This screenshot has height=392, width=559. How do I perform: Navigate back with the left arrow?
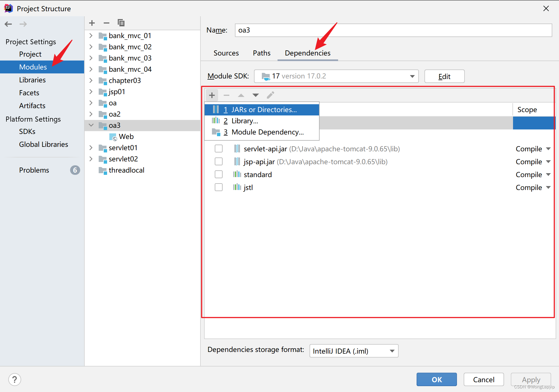[x=8, y=24]
